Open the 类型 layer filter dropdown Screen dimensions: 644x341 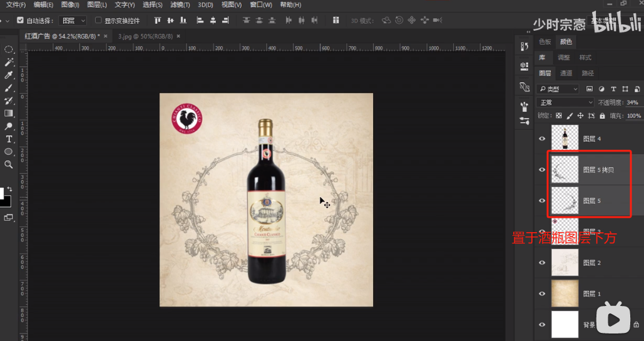pos(558,89)
